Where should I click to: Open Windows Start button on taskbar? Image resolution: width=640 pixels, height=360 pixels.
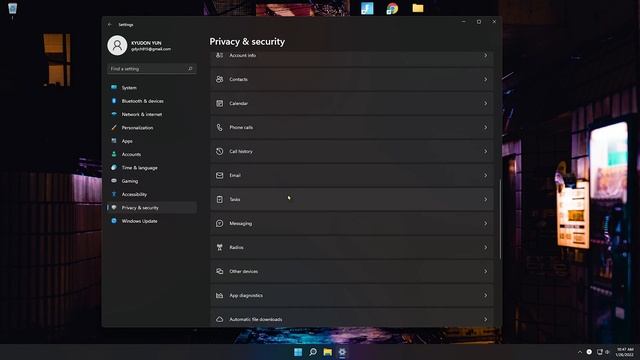(x=298, y=352)
